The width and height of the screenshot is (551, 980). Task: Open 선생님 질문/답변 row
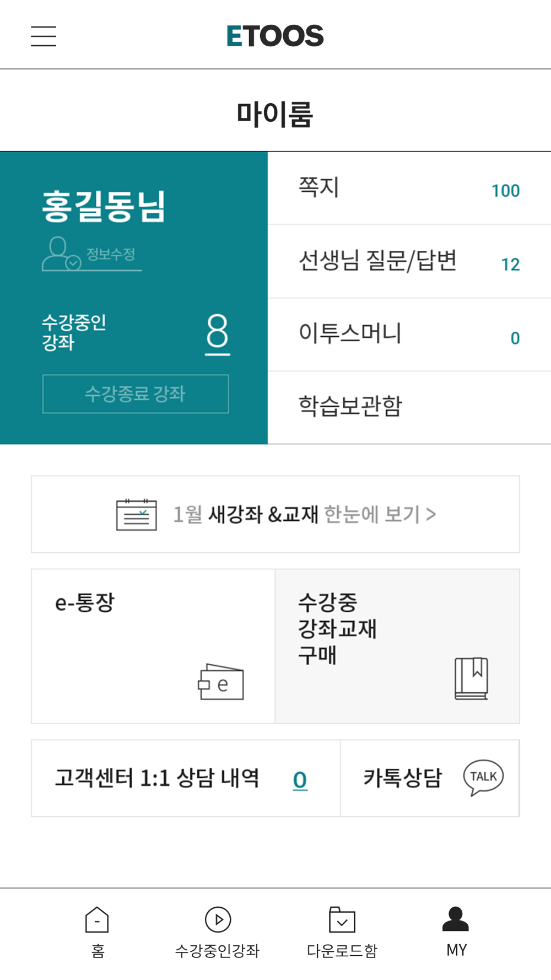click(409, 262)
